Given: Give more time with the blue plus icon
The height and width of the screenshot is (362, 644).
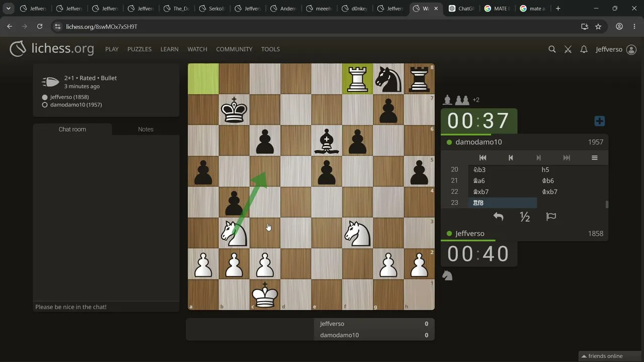Looking at the screenshot, I should (599, 121).
